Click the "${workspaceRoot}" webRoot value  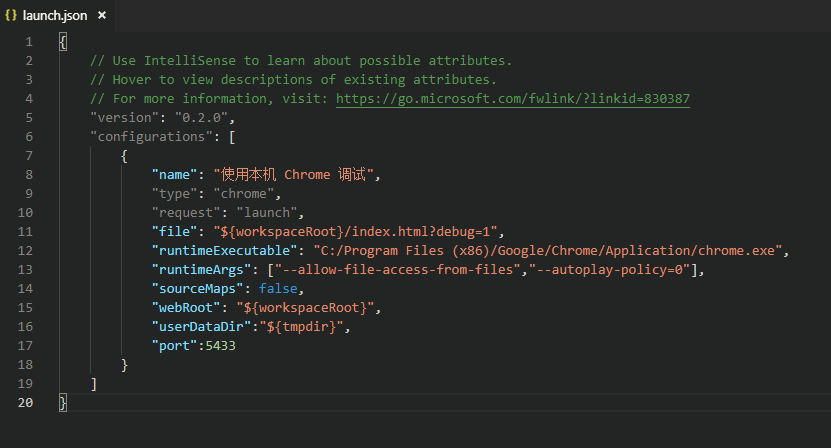[x=305, y=308]
